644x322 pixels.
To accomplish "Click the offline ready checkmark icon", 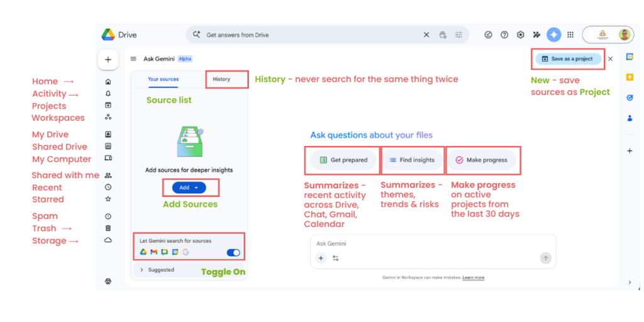I will coord(488,35).
